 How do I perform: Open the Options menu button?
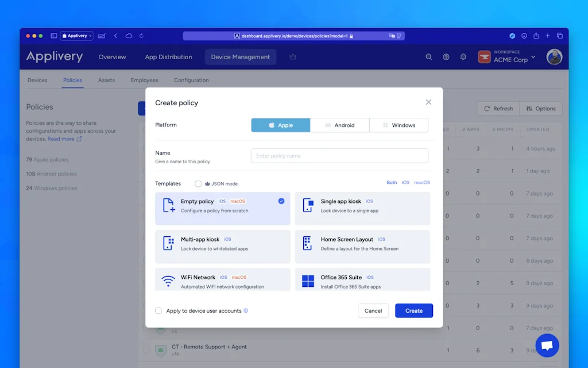pos(541,109)
